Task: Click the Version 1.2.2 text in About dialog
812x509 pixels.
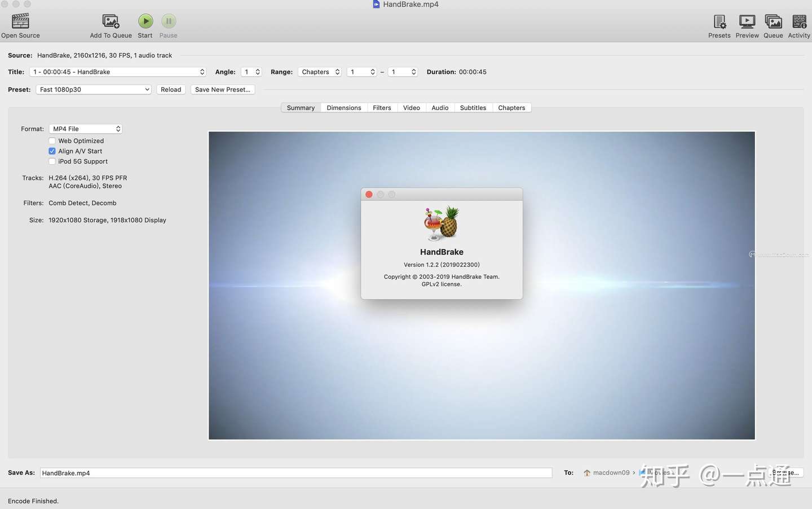Action: [x=442, y=265]
